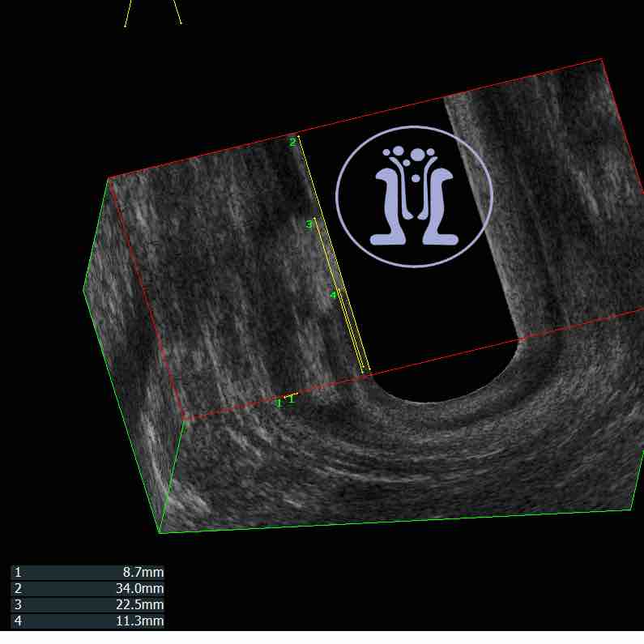
Task: Select green marker label 3 on measurement line
Action: pyautogui.click(x=308, y=224)
